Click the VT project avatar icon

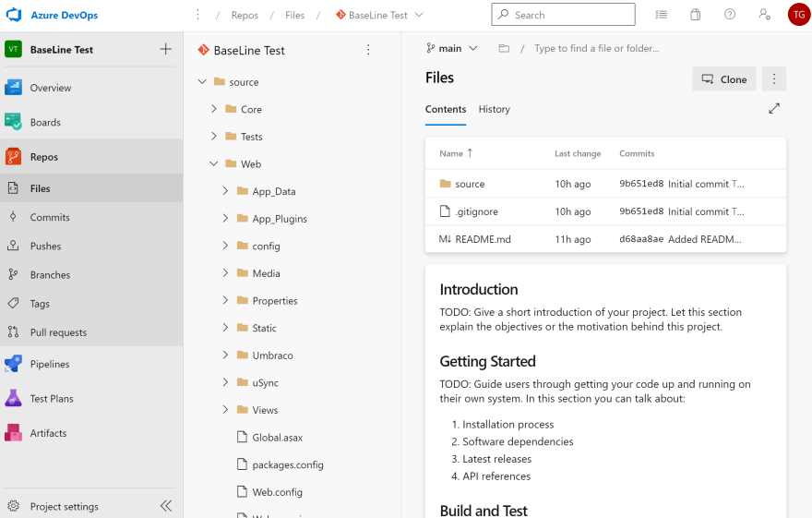14,49
